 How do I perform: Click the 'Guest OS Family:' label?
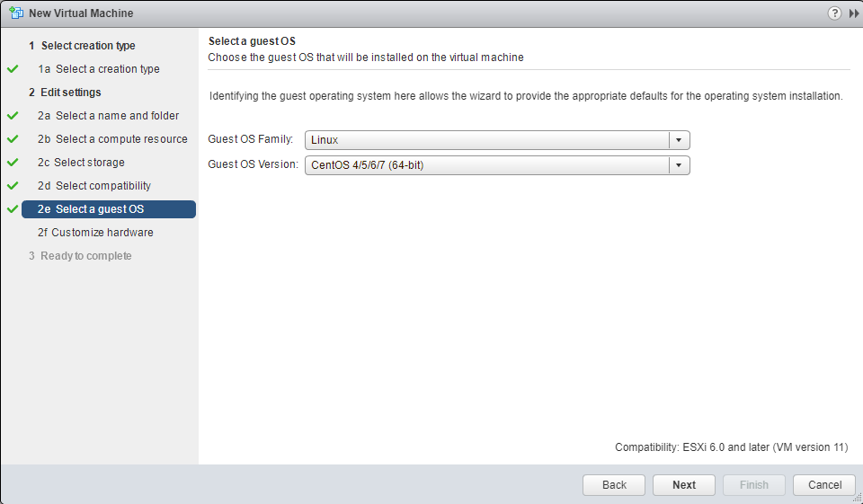coord(251,139)
